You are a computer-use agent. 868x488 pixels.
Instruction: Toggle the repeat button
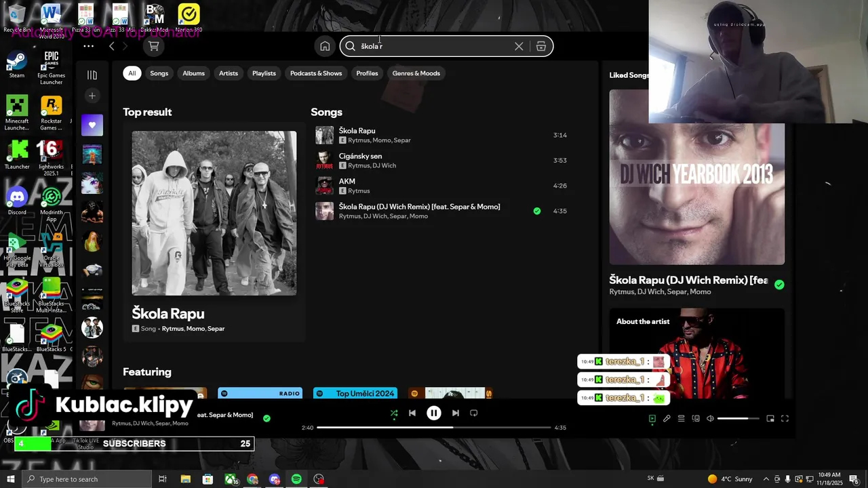(474, 413)
